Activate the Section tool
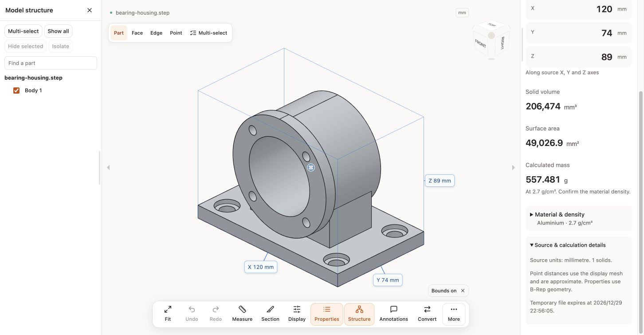644x335 pixels. (x=270, y=314)
